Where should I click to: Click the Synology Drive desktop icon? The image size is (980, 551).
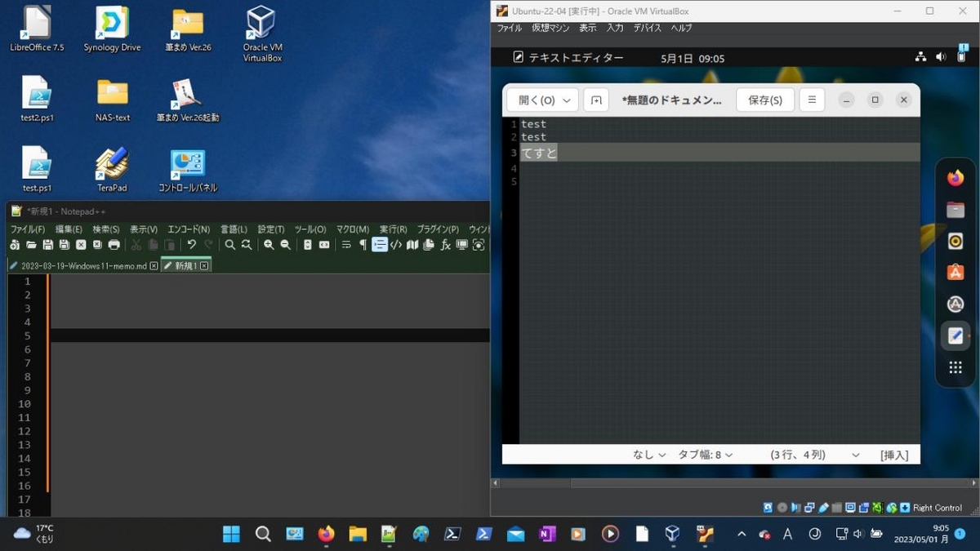[112, 29]
